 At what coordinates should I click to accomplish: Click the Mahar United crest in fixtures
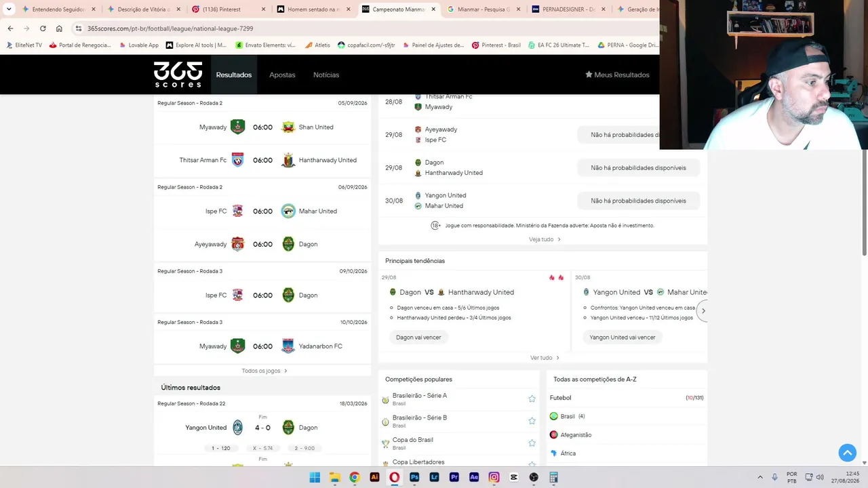click(x=288, y=211)
